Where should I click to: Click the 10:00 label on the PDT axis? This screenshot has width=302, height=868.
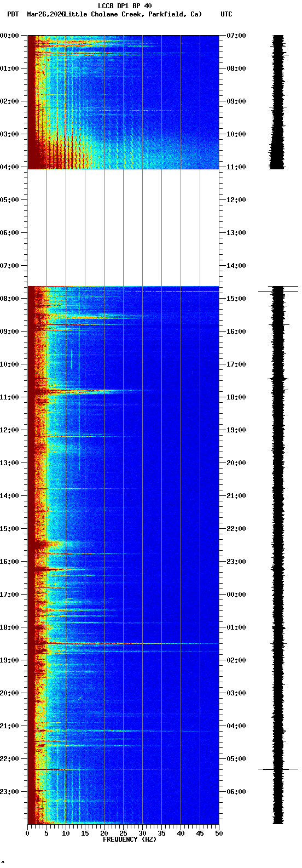[x=10, y=364]
